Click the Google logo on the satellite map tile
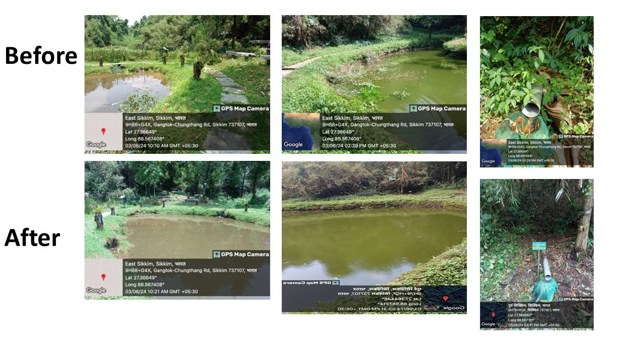Screen dimensions: 644x362 (x=293, y=145)
